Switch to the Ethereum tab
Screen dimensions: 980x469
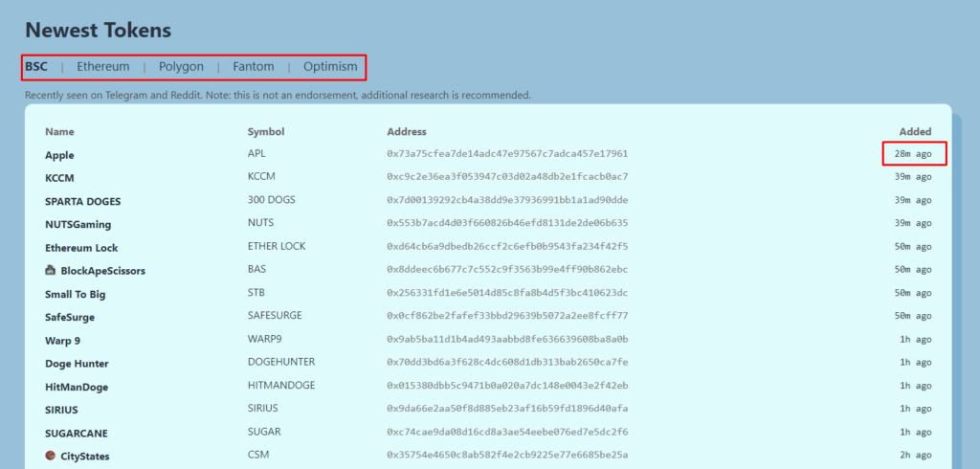(x=103, y=66)
